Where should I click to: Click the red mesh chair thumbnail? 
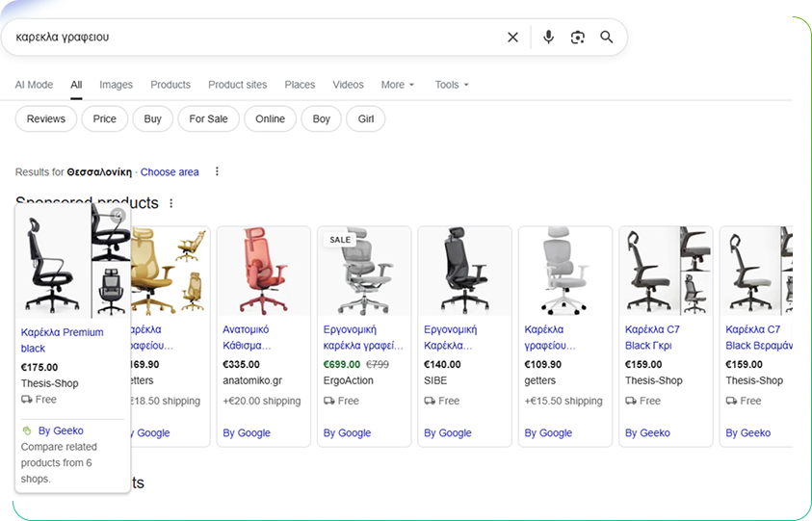coord(264,271)
